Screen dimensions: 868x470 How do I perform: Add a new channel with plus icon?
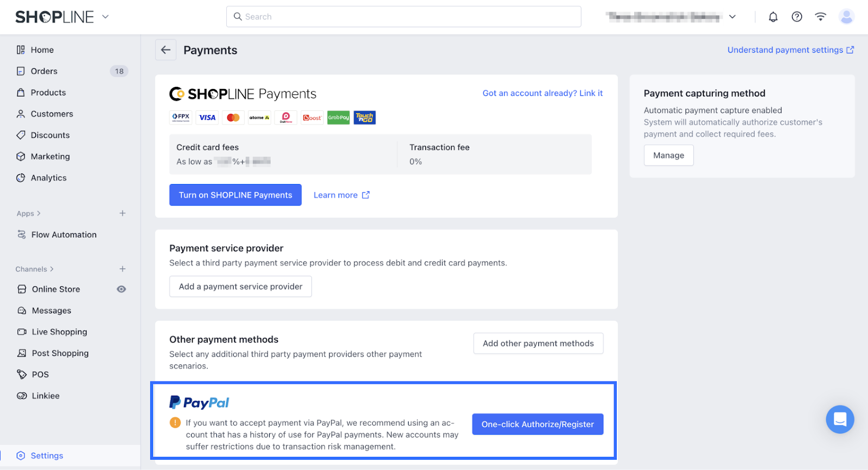point(123,269)
